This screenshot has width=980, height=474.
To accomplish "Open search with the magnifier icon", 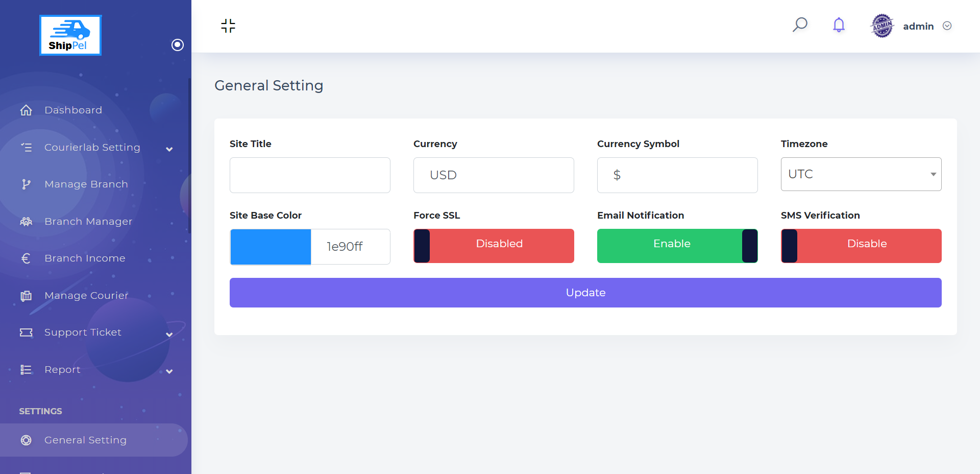I will point(800,25).
